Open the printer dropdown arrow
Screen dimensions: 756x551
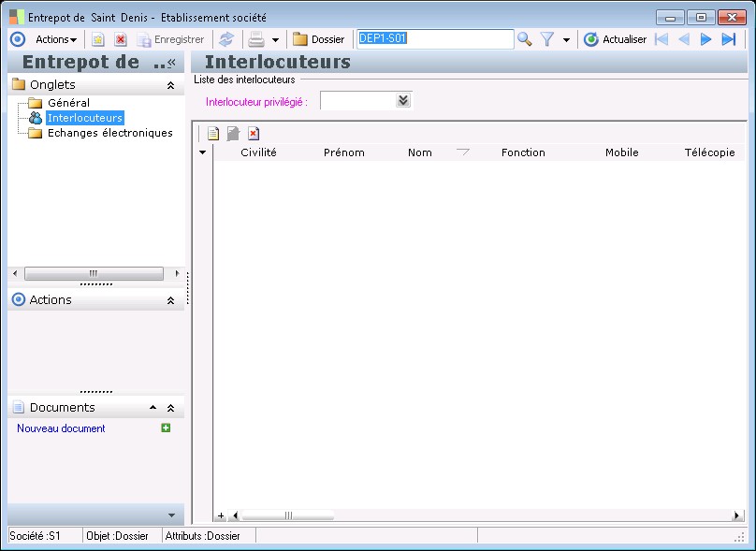[x=275, y=40]
